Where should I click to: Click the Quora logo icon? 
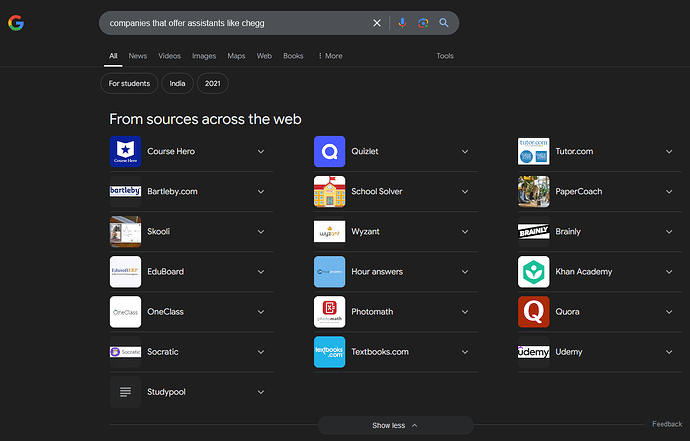click(533, 312)
